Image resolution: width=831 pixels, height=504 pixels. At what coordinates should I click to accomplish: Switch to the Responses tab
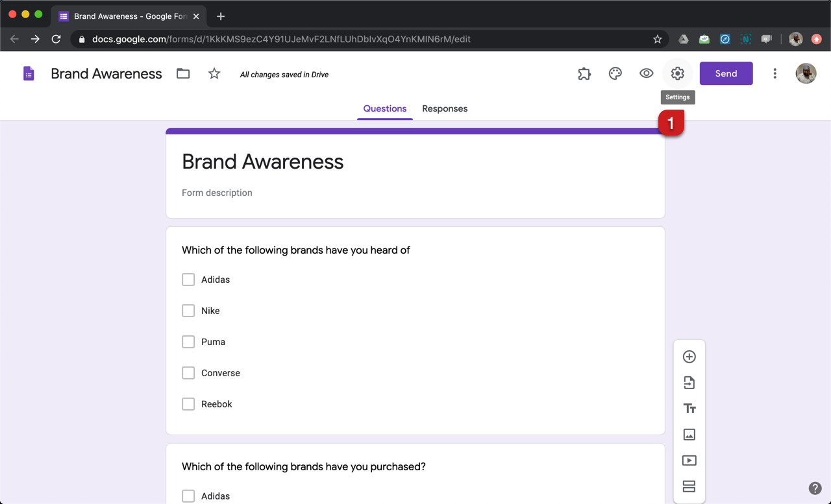[x=445, y=108]
